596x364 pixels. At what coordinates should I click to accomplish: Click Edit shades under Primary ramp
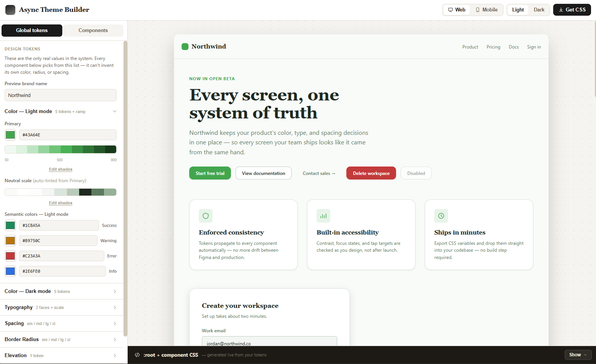pyautogui.click(x=60, y=169)
